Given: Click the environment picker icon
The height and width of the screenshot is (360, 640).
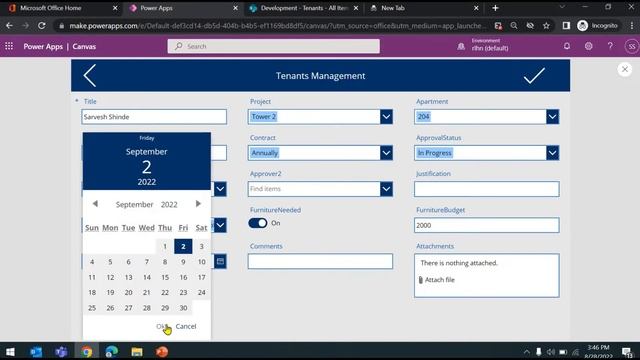Looking at the screenshot, I should [461, 46].
